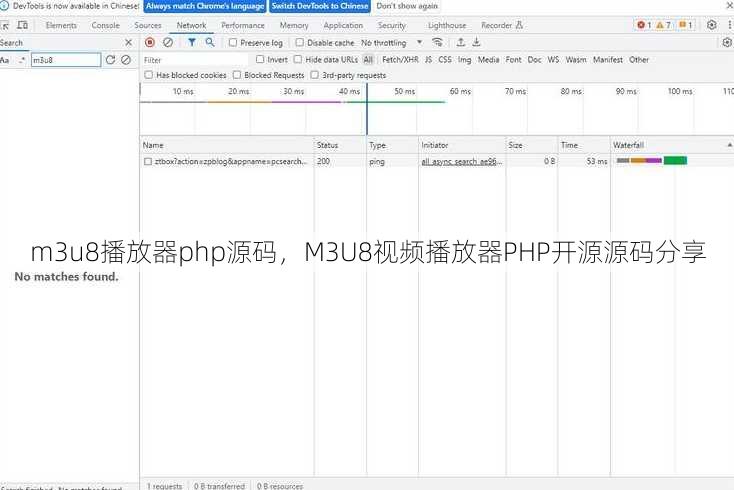The width and height of the screenshot is (734, 490).
Task: Filter requests by Manifest type
Action: (x=608, y=59)
